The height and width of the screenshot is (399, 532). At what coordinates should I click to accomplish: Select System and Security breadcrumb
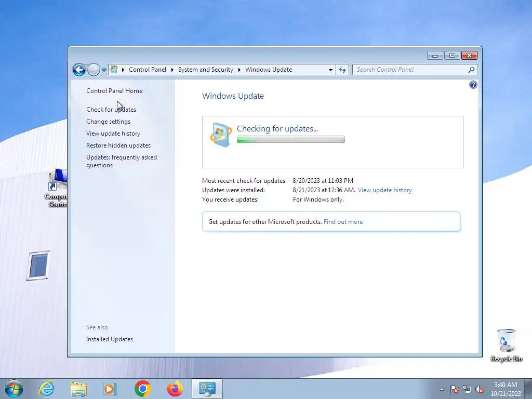(x=206, y=70)
